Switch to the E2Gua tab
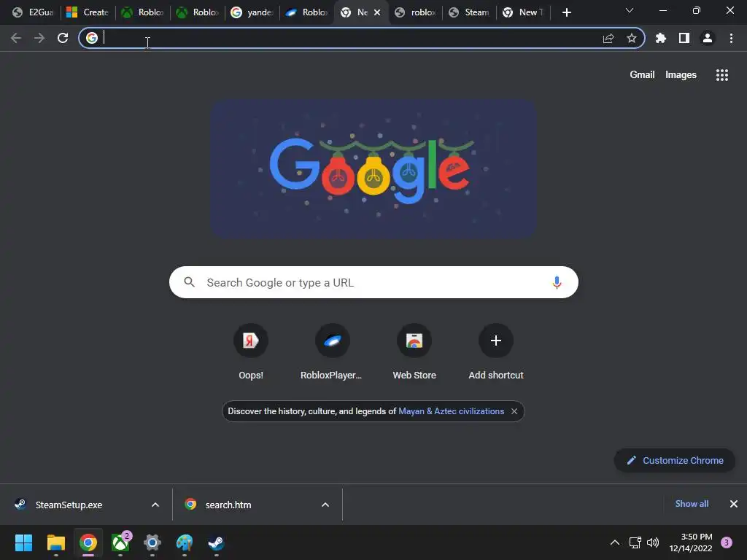 [x=32, y=12]
